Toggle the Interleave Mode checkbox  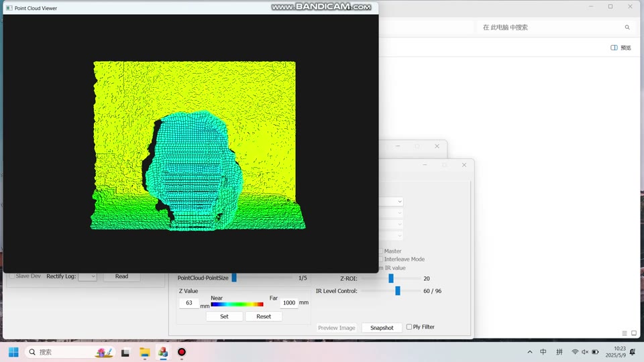click(x=381, y=259)
